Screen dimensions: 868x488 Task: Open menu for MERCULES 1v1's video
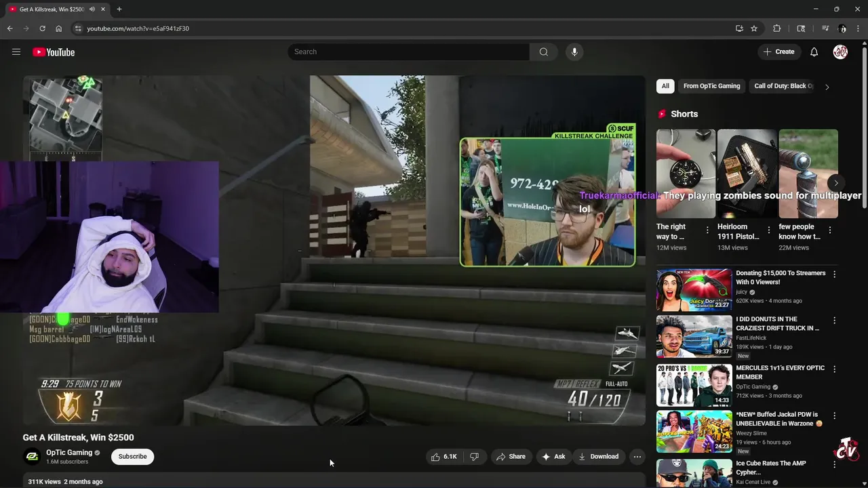point(834,369)
